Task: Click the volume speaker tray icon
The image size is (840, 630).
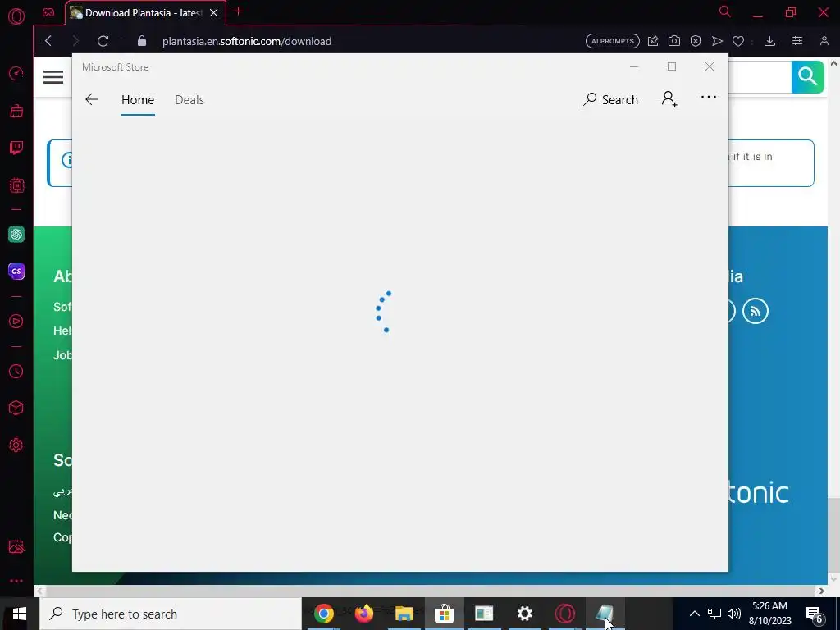Action: [734, 614]
